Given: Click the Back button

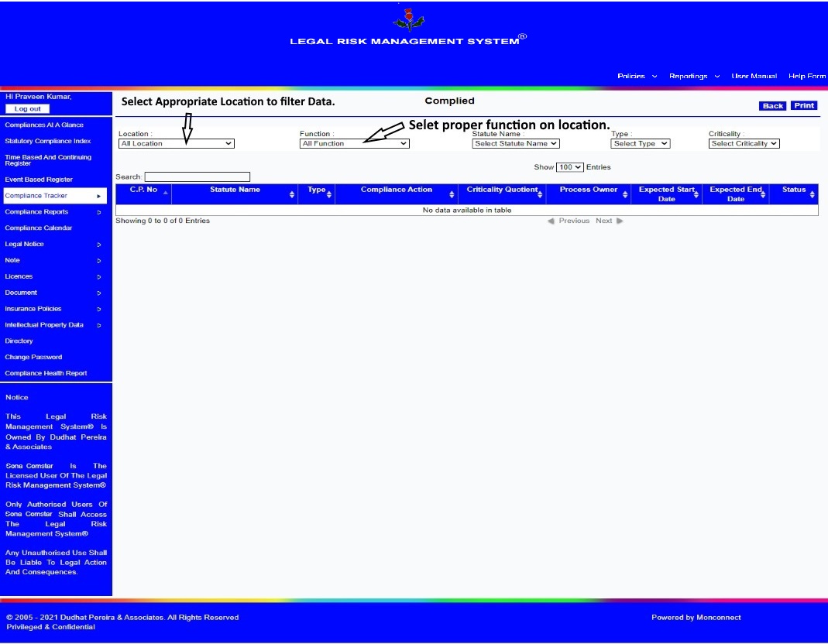Looking at the screenshot, I should coord(772,105).
